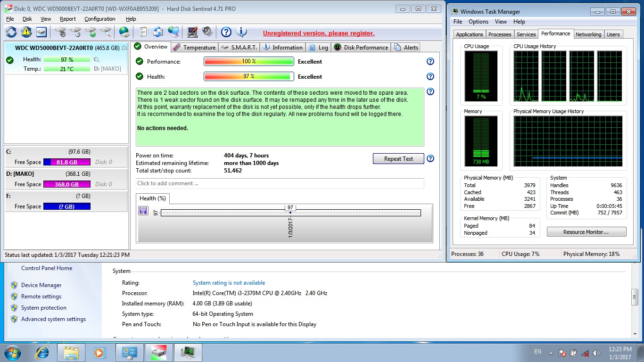Click the speaker icon in Hard Disk Sentinel toolbar
Viewport: 644px width, 362px height.
pos(207,32)
